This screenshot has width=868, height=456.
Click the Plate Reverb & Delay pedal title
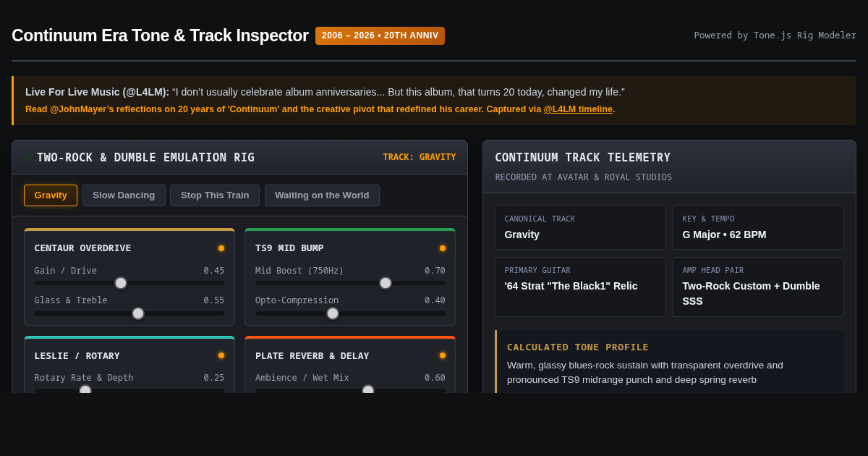tap(312, 356)
